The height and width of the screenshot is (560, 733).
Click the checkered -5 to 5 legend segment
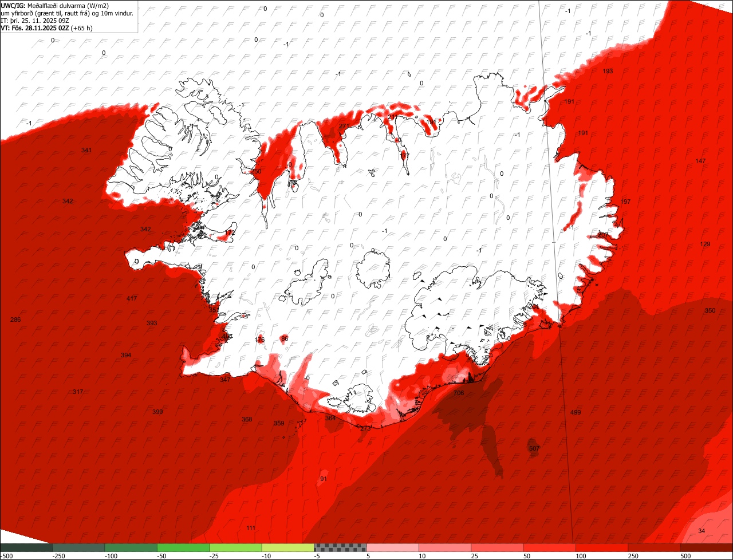tap(340, 547)
